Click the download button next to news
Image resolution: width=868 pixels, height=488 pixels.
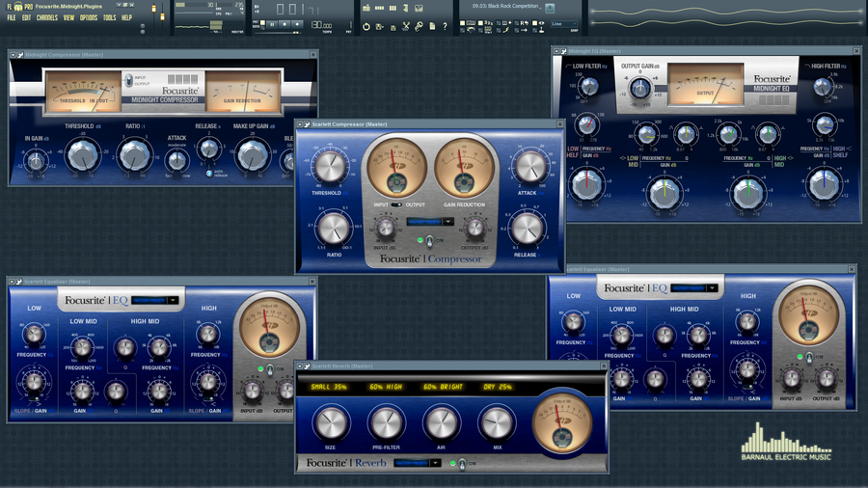coord(549,9)
